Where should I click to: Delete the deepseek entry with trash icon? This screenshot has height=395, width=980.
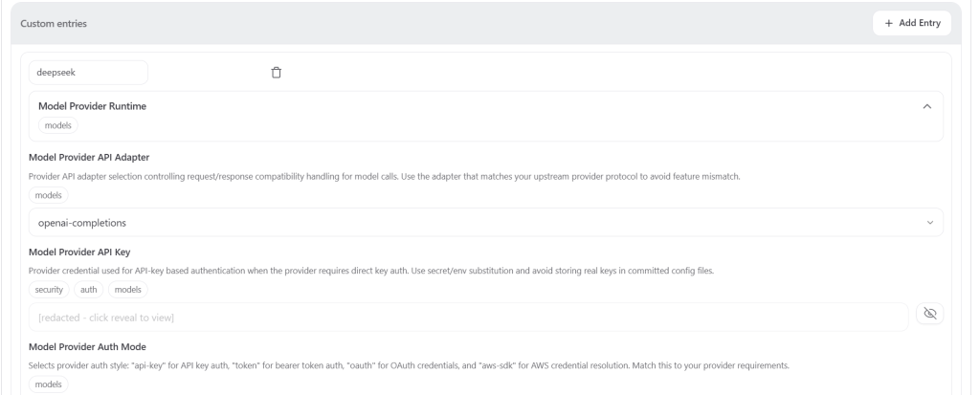pyautogui.click(x=277, y=73)
